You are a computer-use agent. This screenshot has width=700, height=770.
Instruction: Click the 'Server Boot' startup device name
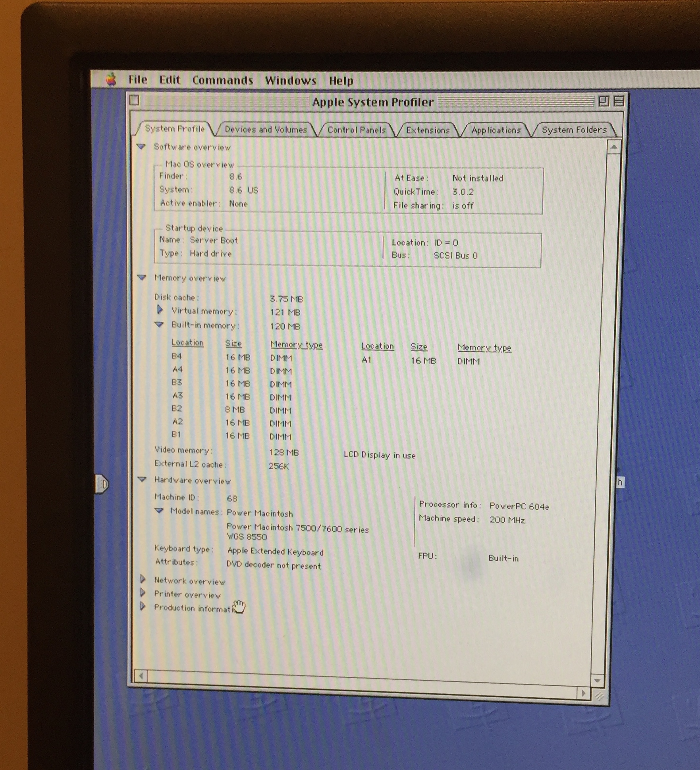coord(214,240)
